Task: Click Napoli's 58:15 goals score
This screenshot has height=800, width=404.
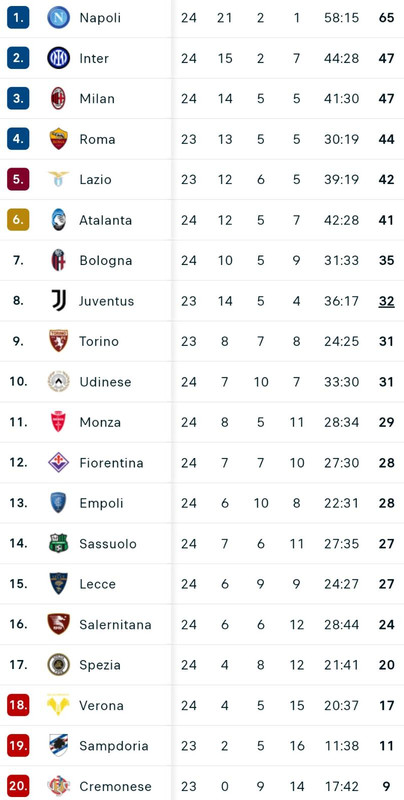Action: pyautogui.click(x=341, y=18)
